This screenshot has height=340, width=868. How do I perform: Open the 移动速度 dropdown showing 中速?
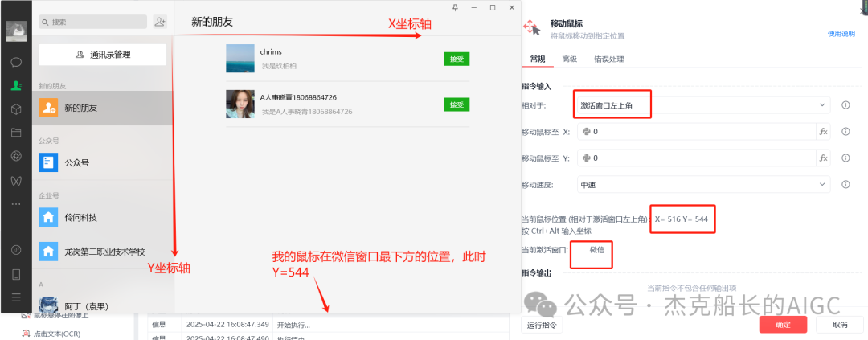coord(703,185)
